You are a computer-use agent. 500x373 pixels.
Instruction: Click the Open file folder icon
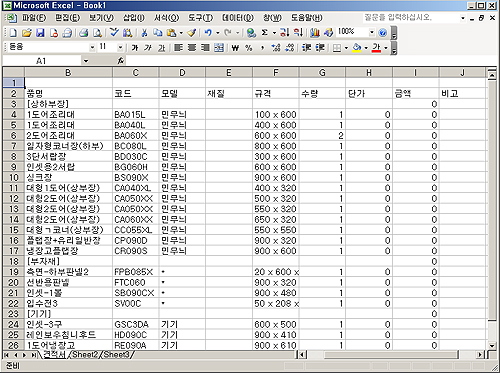click(27, 32)
